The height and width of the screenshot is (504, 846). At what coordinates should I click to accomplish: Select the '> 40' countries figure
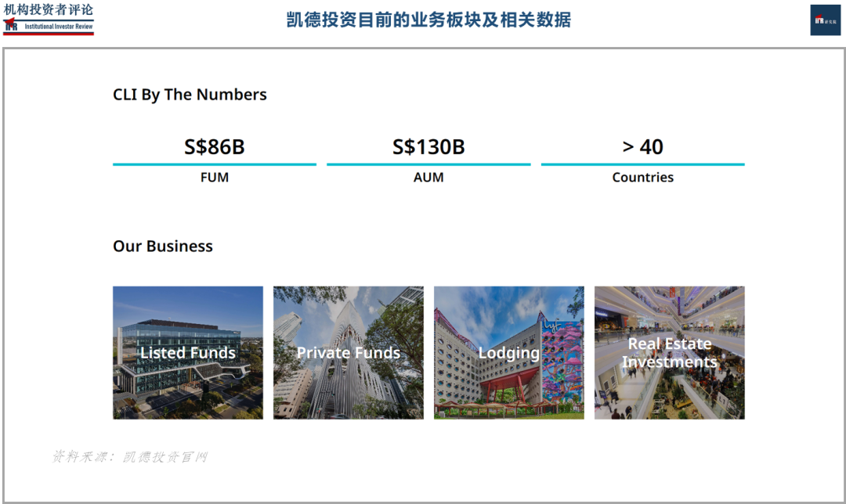pyautogui.click(x=642, y=146)
